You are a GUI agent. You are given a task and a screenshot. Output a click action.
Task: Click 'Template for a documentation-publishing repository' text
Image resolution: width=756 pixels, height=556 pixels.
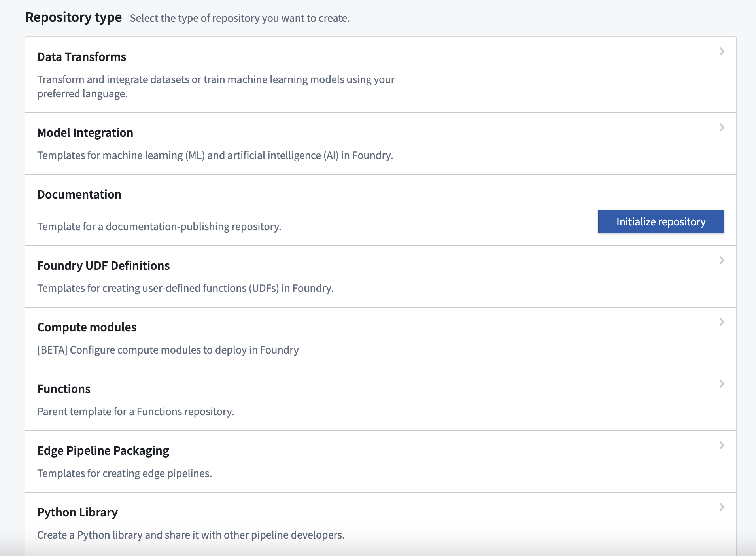click(x=159, y=227)
